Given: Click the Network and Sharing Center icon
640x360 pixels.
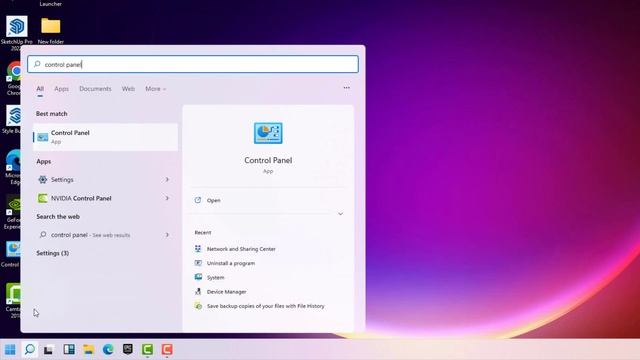Looking at the screenshot, I should [198, 249].
